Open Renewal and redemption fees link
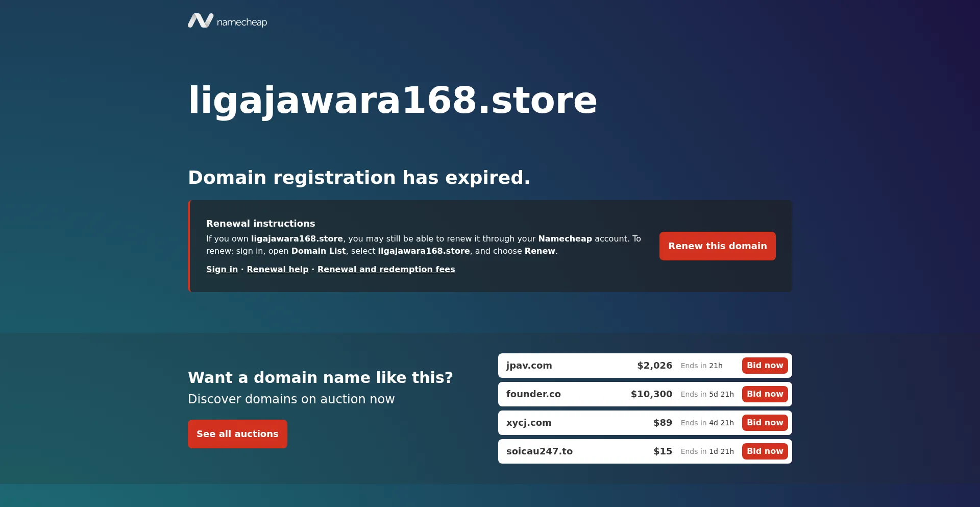This screenshot has width=980, height=507. tap(386, 269)
